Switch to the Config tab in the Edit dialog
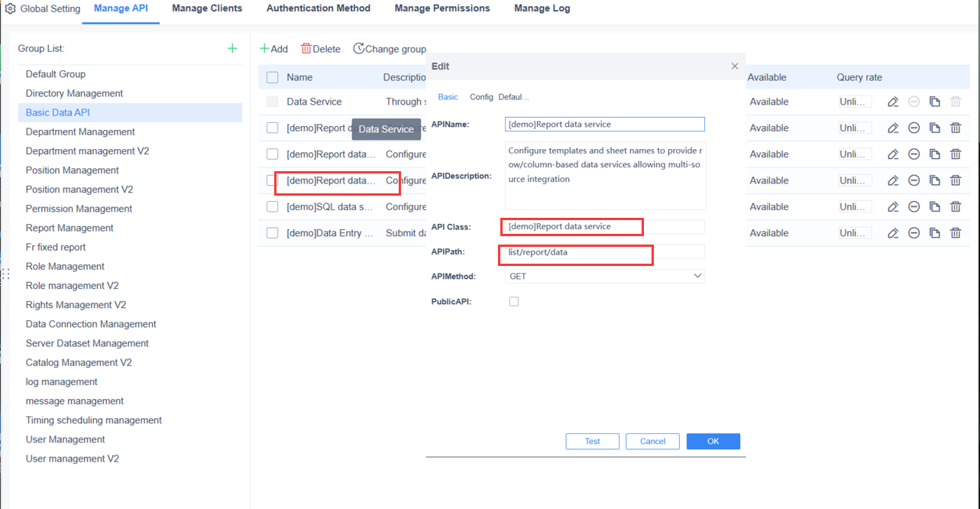Image resolution: width=980 pixels, height=509 pixels. pos(481,97)
